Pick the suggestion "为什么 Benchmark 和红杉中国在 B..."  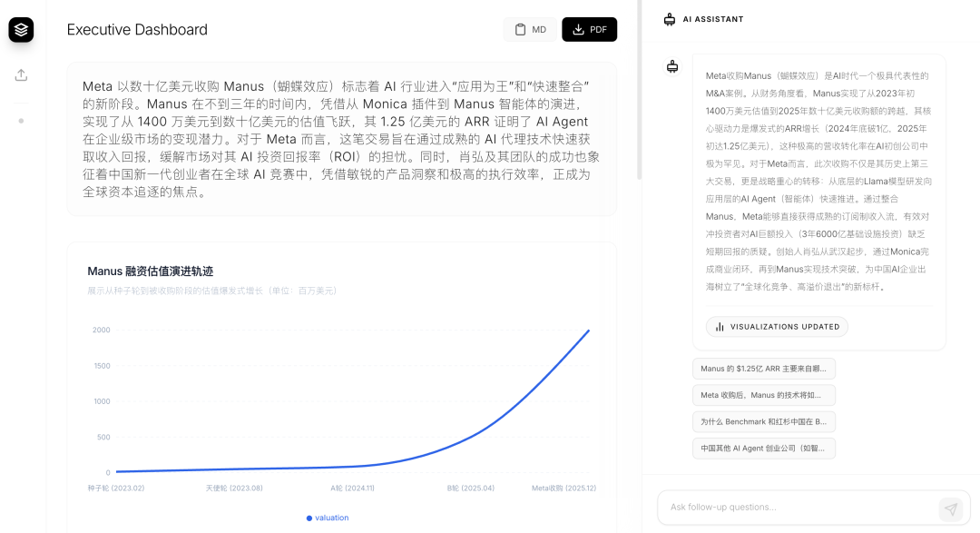coord(764,421)
